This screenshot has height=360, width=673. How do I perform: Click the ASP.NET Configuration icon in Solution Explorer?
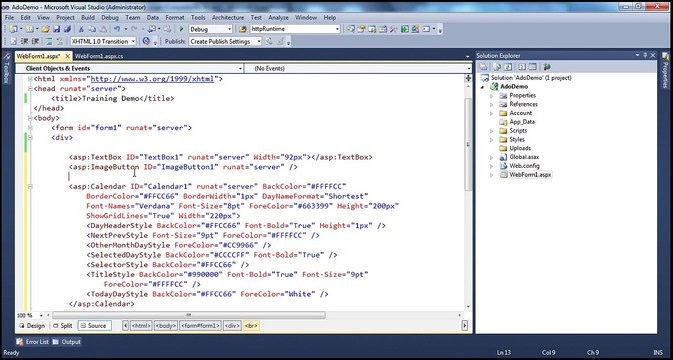[x=547, y=67]
